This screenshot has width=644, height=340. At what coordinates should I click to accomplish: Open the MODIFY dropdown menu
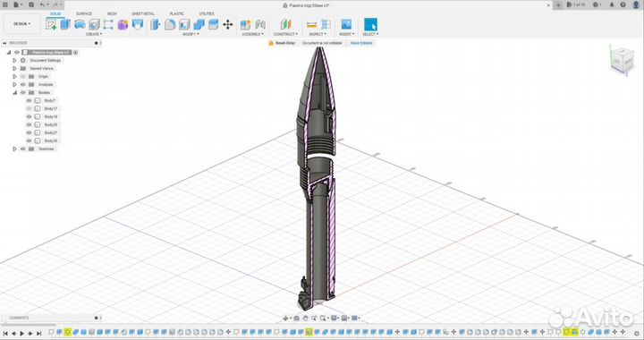pyautogui.click(x=191, y=34)
